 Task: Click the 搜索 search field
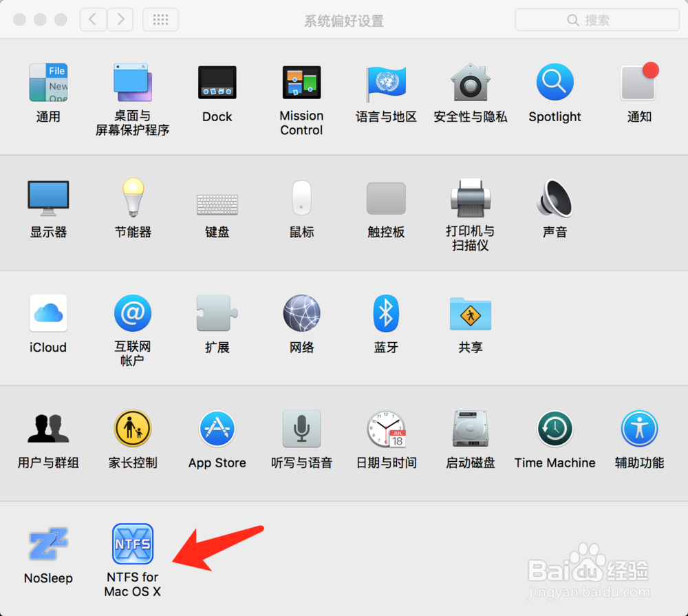(x=597, y=20)
